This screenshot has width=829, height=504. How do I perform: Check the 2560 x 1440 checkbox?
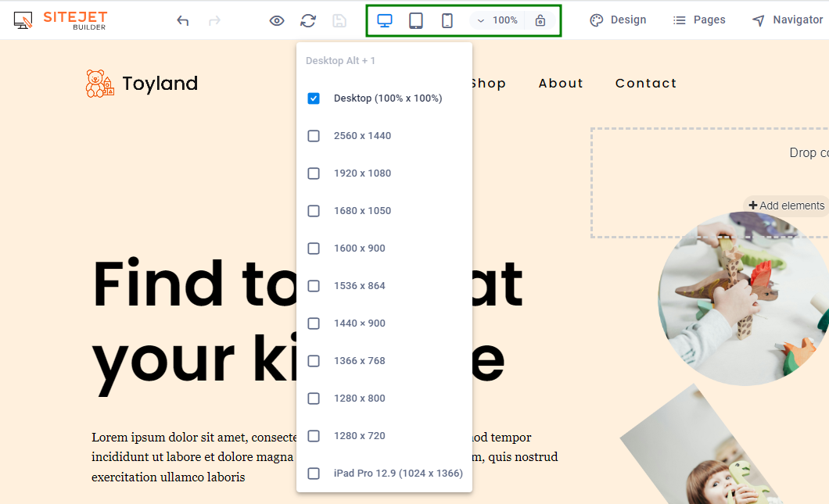tap(314, 136)
